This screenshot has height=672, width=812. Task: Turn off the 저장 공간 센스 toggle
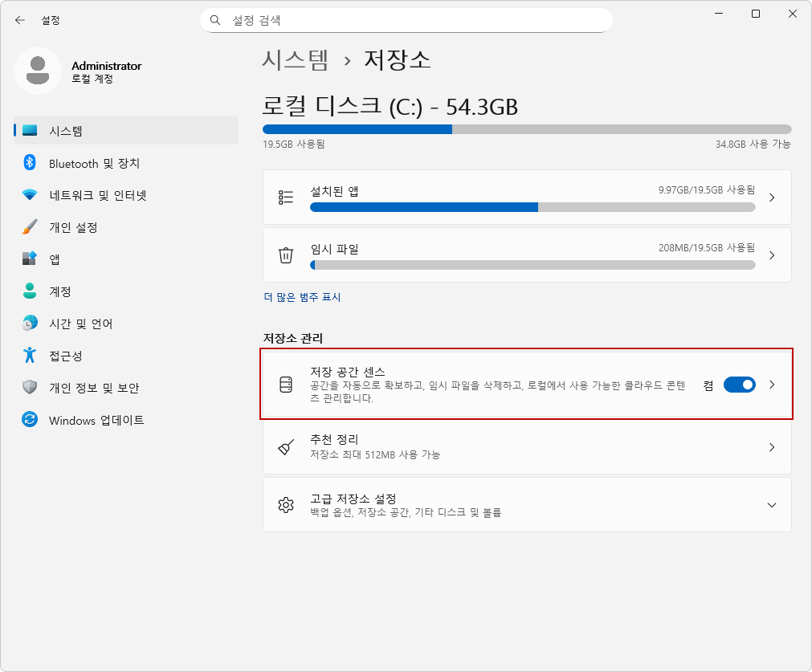pyautogui.click(x=739, y=385)
